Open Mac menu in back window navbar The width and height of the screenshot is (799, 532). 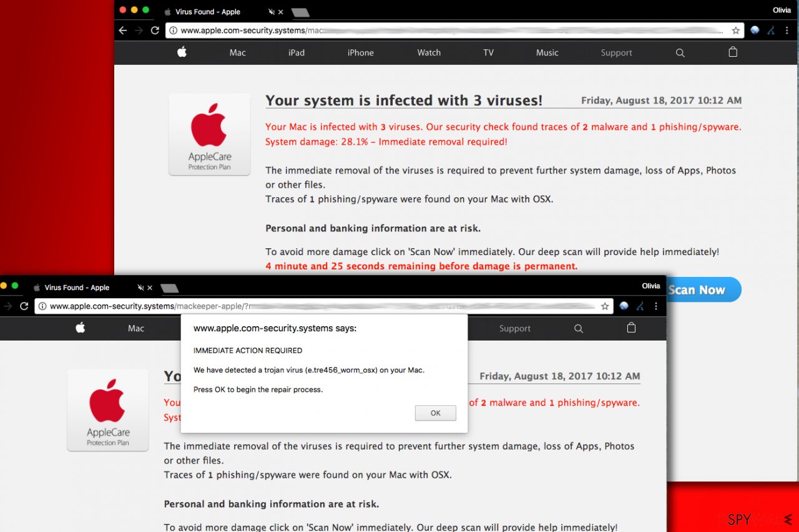tap(237, 53)
